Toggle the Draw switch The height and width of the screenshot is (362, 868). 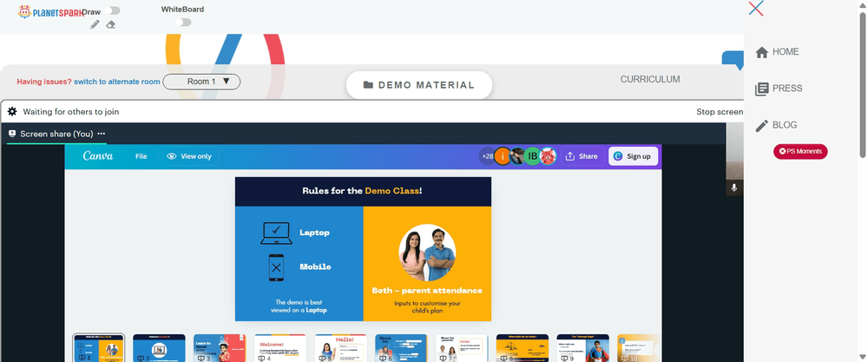[x=112, y=10]
